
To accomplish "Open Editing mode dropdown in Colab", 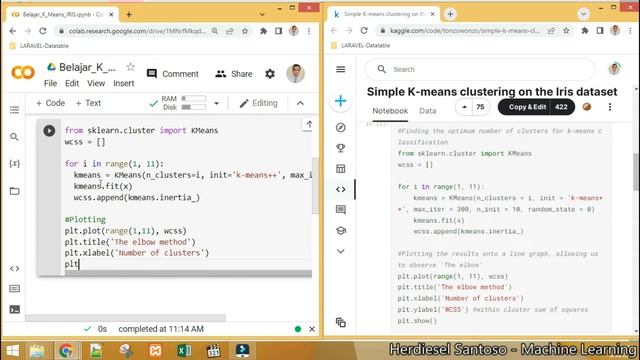I will point(258,103).
